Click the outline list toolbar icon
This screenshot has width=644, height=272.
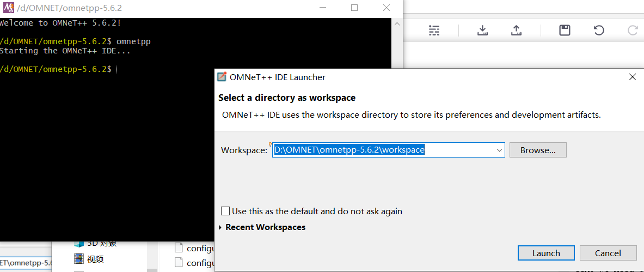(x=434, y=31)
